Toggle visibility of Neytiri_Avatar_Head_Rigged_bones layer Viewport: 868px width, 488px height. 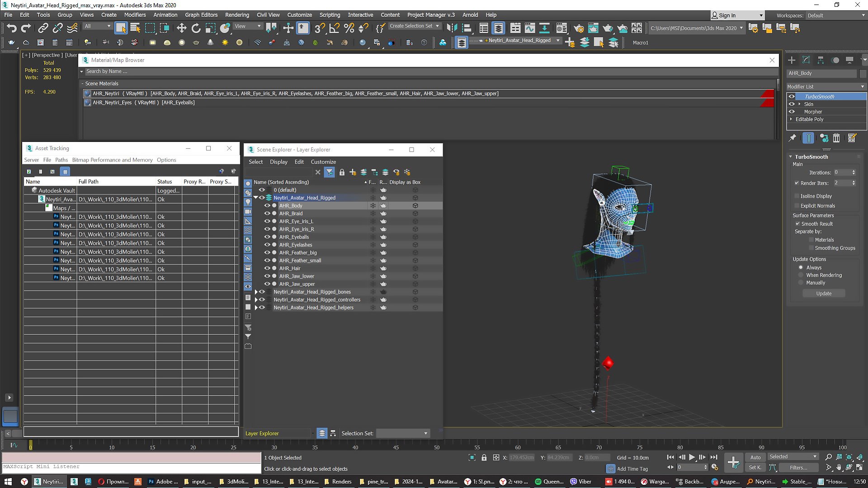click(262, 292)
